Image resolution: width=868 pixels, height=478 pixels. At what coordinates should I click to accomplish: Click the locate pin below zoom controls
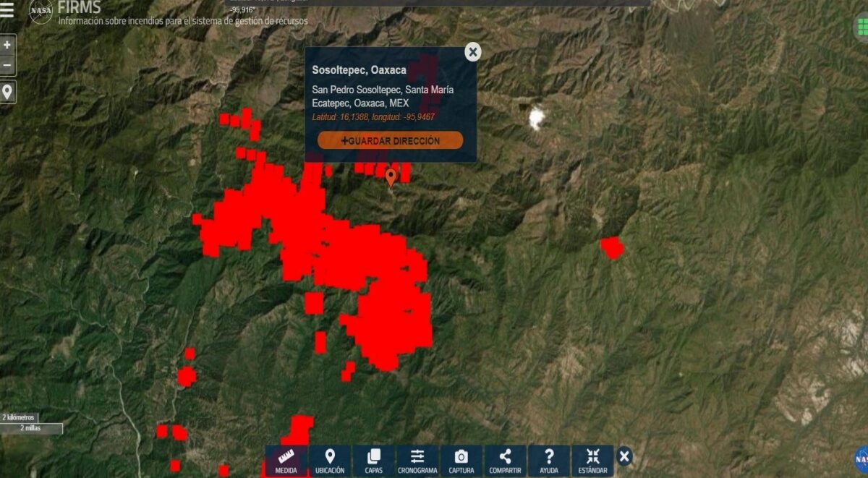tap(7, 92)
